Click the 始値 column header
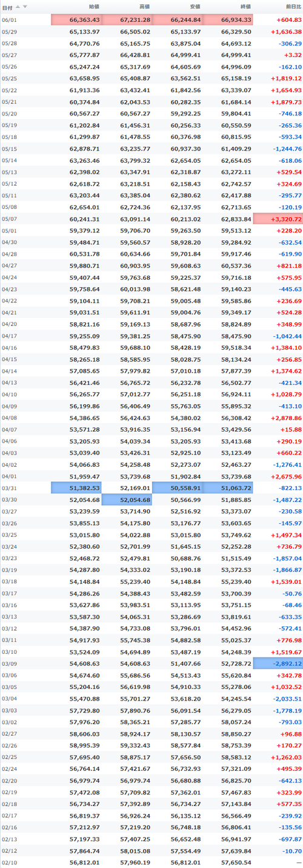Viewport: 303px width, 868px height. click(94, 7)
